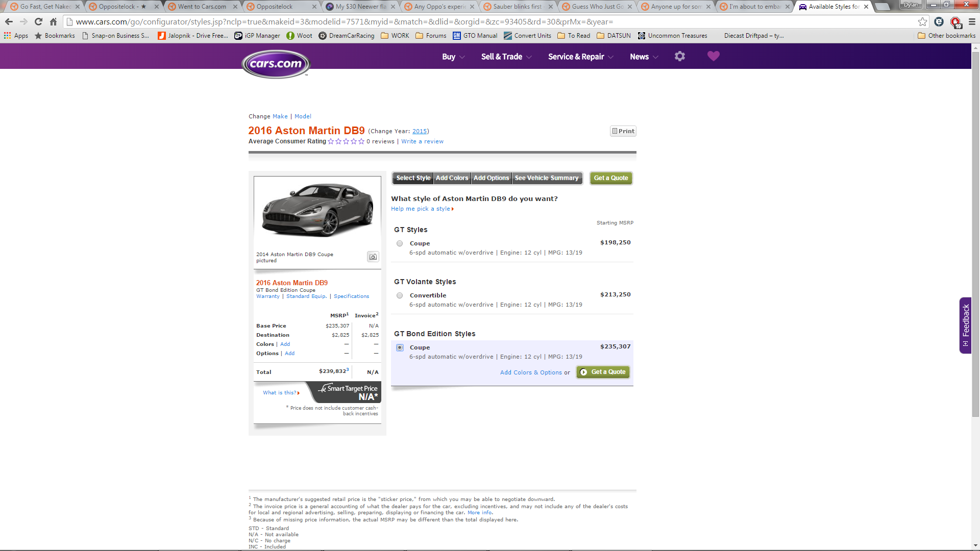
Task: Select GT Volante Convertible radio button
Action: pyautogui.click(x=400, y=295)
